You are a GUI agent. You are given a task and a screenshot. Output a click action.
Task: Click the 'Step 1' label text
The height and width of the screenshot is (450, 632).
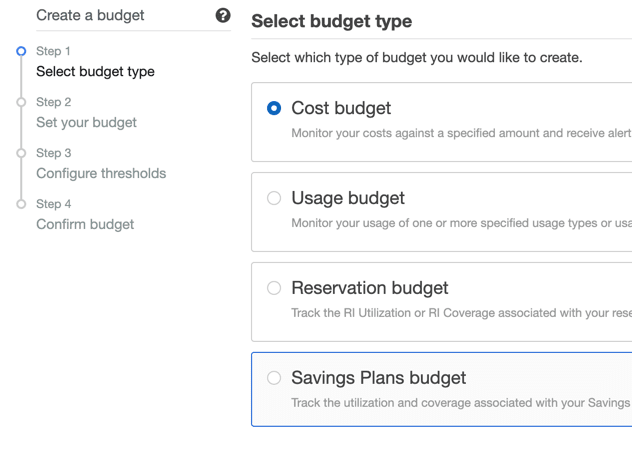[53, 51]
